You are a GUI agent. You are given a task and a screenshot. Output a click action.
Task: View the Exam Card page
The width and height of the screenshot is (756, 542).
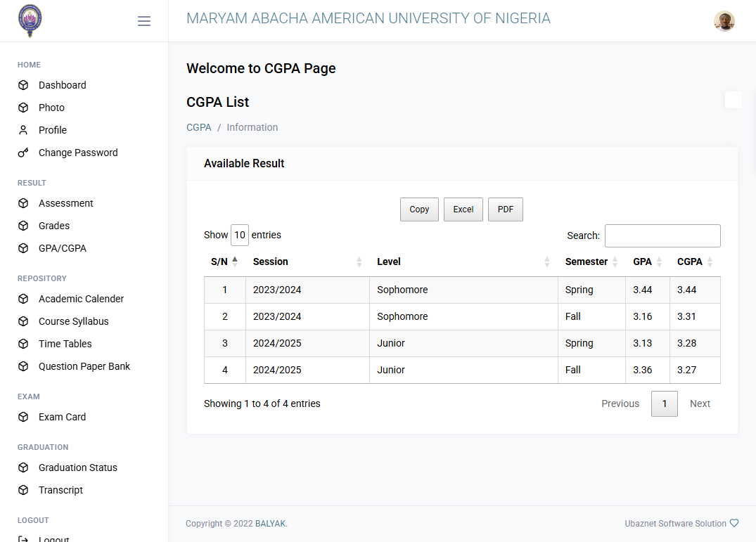click(62, 417)
